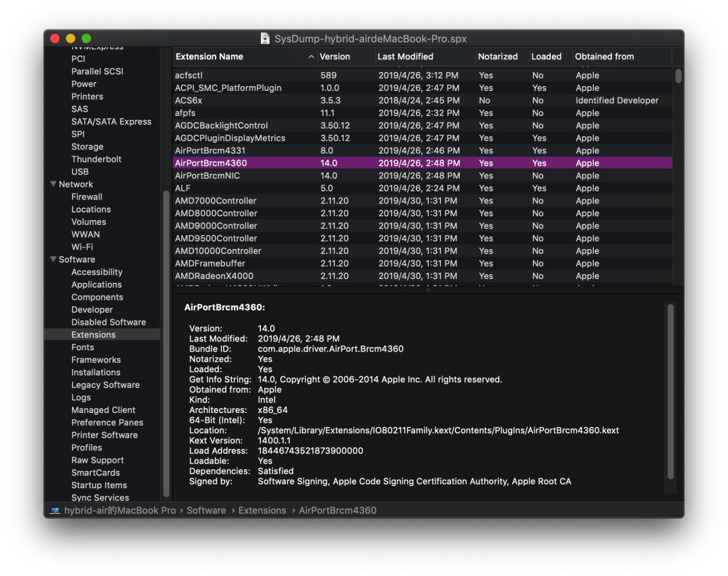Select Components under Software
This screenshot has width=728, height=576.
click(x=97, y=297)
